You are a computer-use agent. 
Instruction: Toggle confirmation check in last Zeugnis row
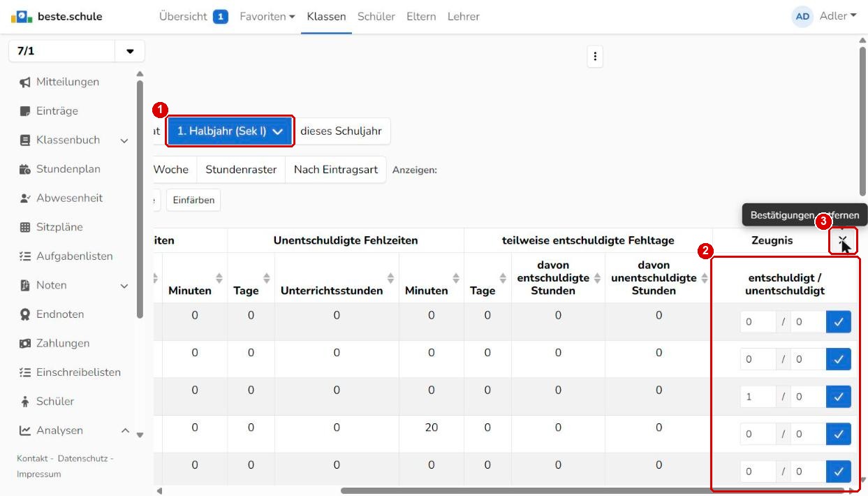(839, 472)
